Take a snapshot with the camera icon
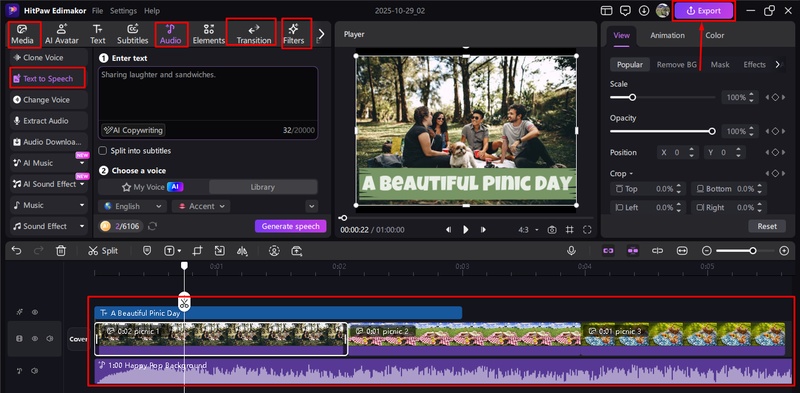 [552, 230]
